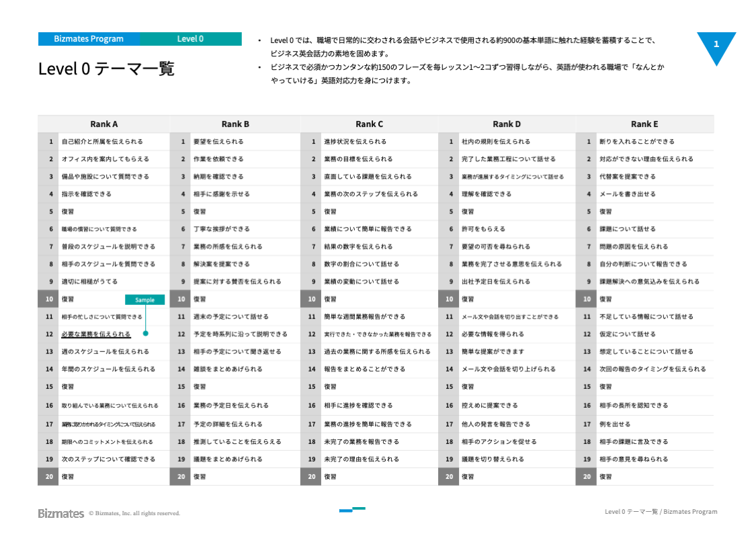Screen dimensions: 756x534
Task: Choose the Rank D column header
Action: point(507,124)
